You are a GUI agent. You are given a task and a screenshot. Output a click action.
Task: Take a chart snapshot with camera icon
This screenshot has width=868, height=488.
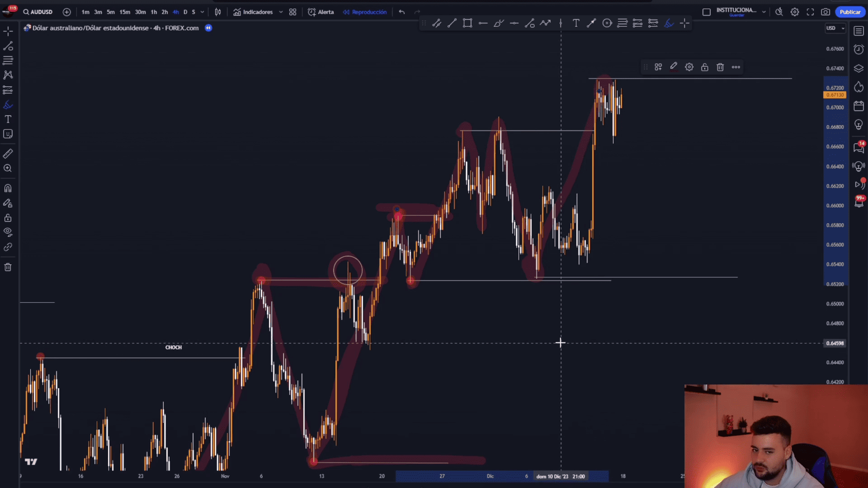pos(826,12)
